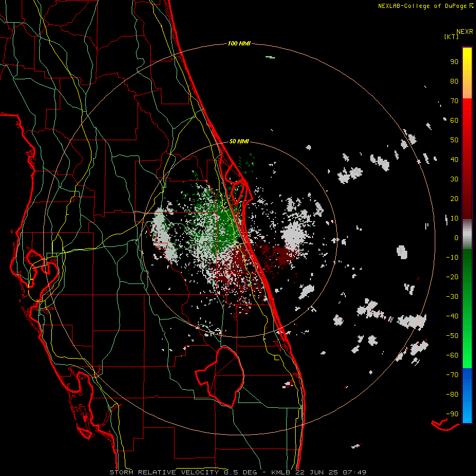Screen dimensions: 476x476
Task: Click the -40 knot scale label
Action: click(452, 316)
